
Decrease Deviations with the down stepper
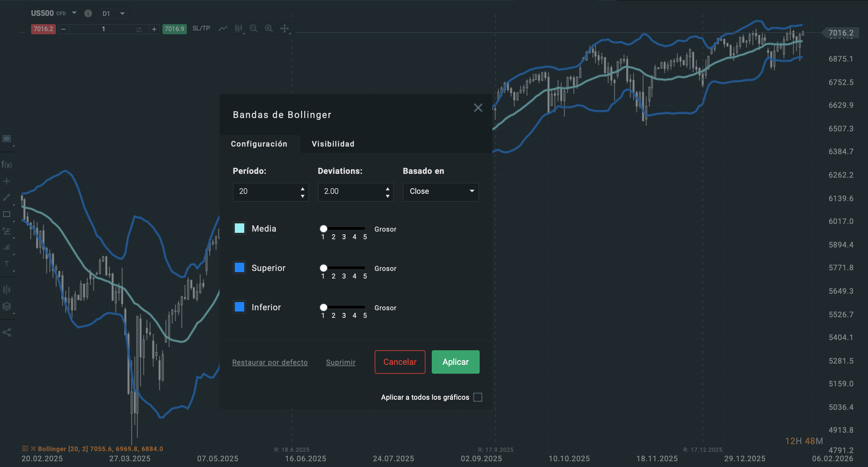[x=387, y=195]
